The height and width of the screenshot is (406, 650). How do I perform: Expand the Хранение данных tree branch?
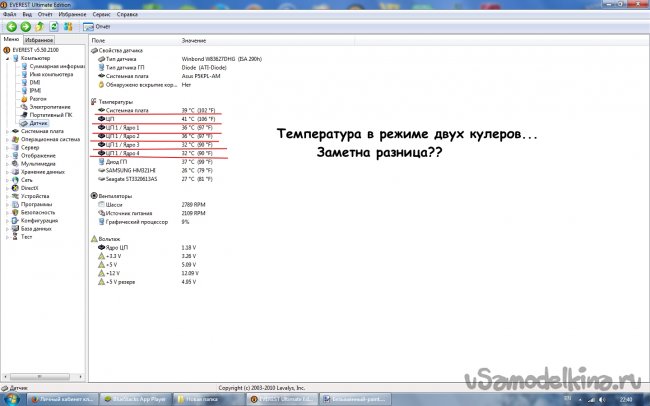tap(7, 172)
